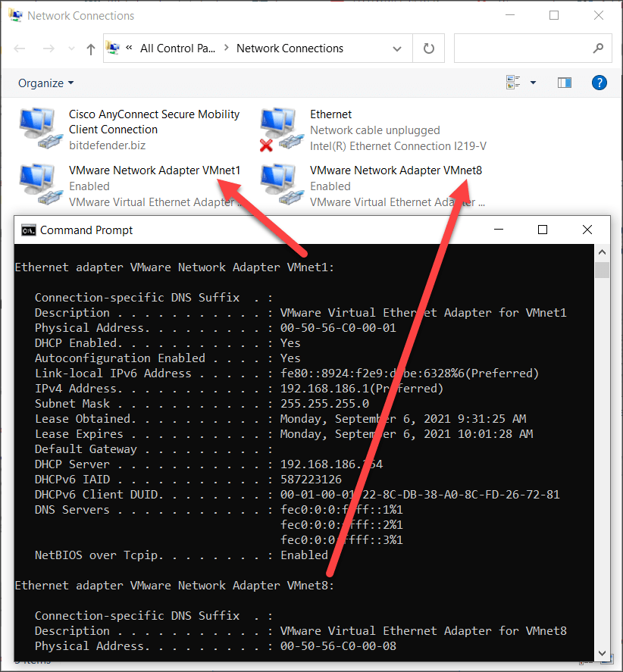Viewport: 623px width, 672px height.
Task: Maximize the Network Connections window
Action: (554, 15)
